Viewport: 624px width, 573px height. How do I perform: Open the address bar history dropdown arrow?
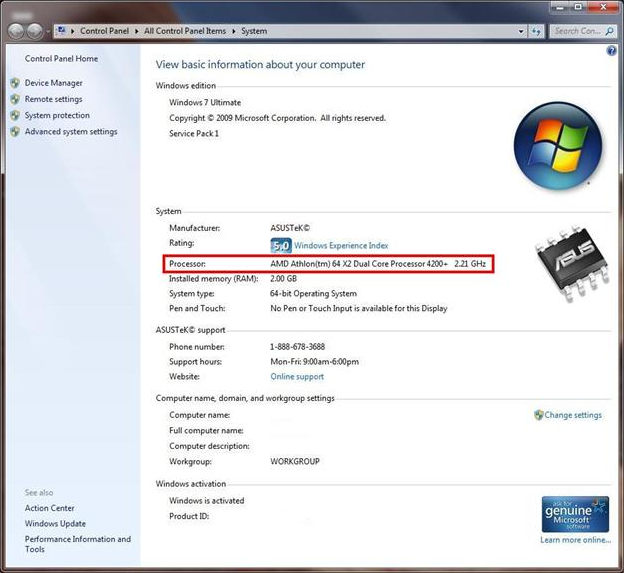pyautogui.click(x=521, y=31)
